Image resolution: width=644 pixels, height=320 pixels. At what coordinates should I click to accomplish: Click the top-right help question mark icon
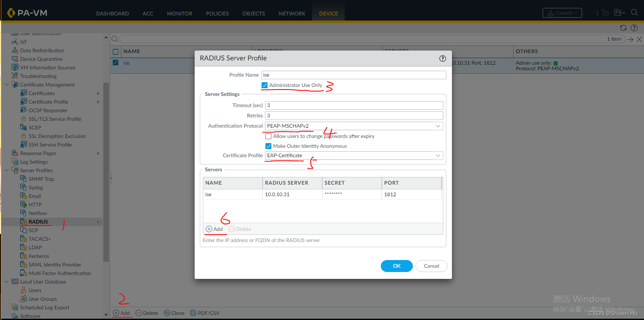click(634, 28)
